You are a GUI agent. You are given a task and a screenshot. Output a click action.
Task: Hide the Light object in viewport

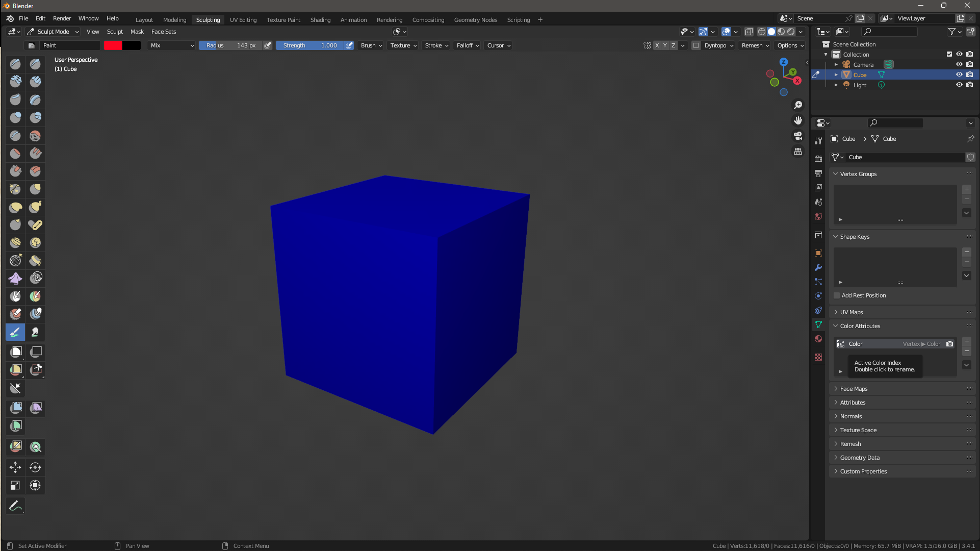pos(959,85)
